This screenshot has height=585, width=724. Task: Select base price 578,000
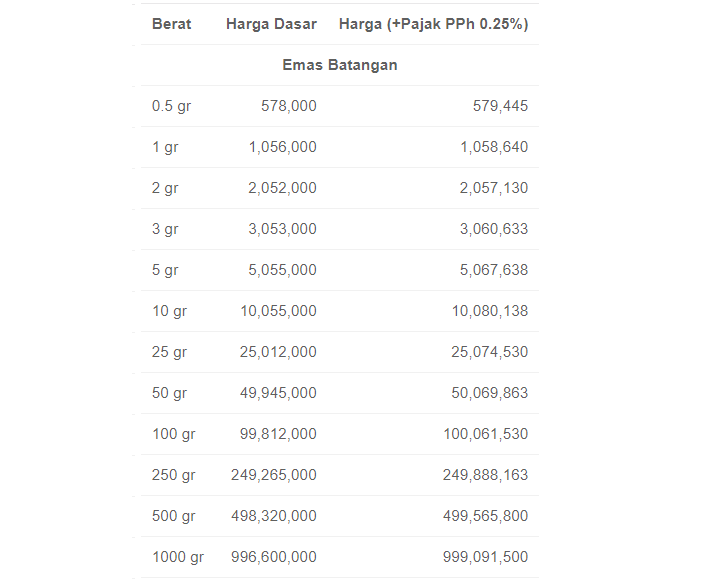[289, 106]
